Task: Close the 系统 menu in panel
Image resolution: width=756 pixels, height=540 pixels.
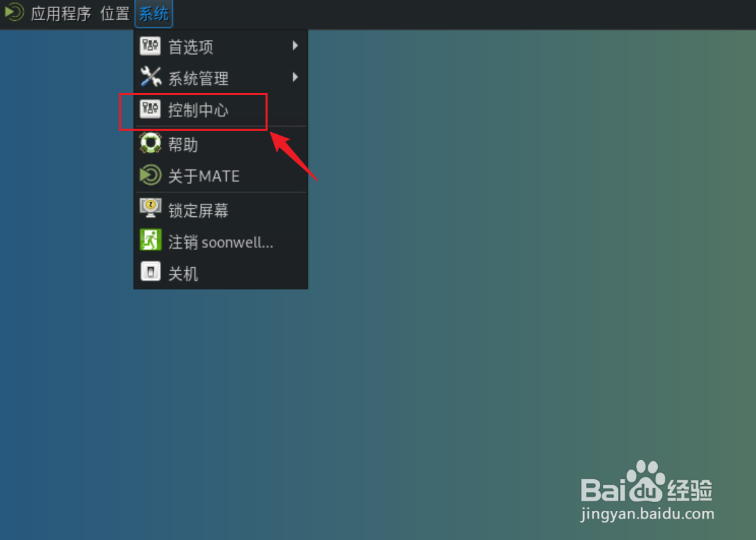Action: [x=154, y=14]
